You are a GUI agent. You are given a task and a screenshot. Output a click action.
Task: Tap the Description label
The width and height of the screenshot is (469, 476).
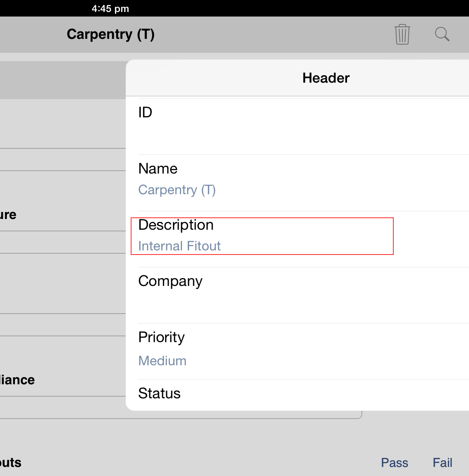tap(176, 224)
